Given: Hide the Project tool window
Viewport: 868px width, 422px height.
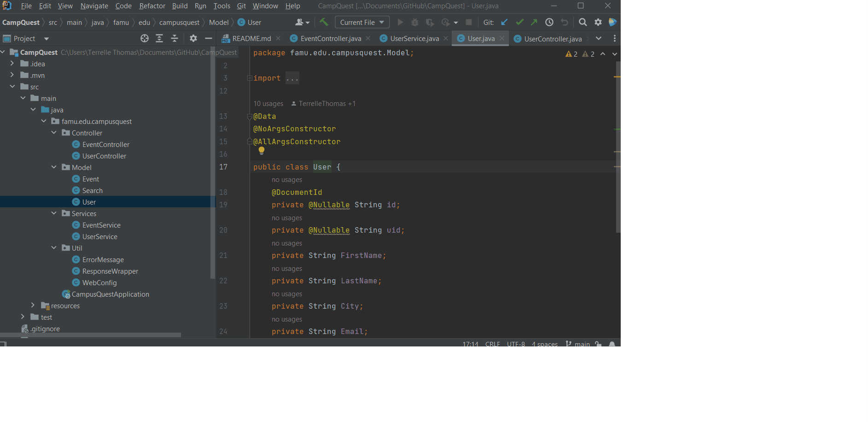Looking at the screenshot, I should [x=209, y=38].
